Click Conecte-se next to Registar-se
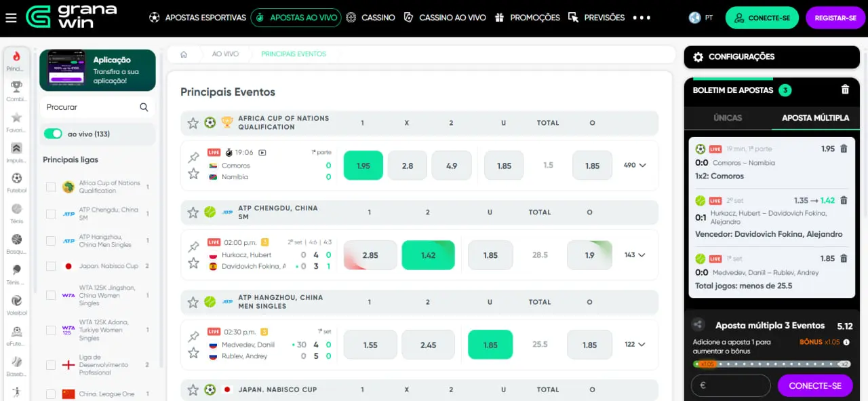The height and width of the screenshot is (401, 868). click(762, 18)
